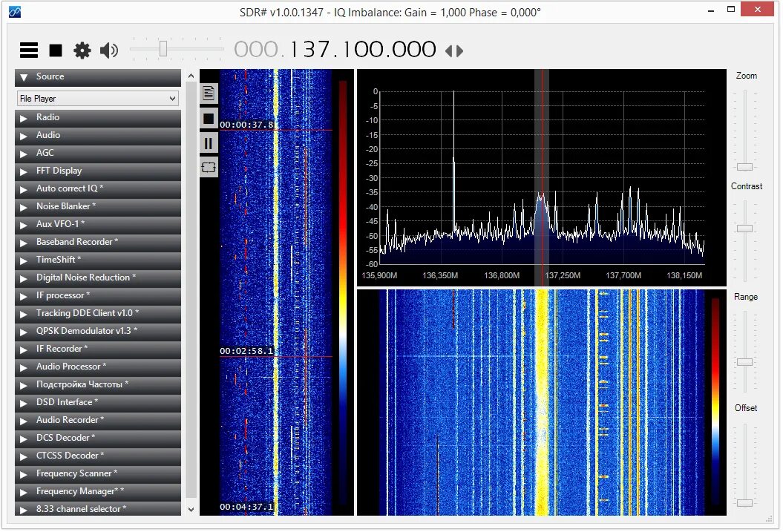783x532 pixels.
Task: Expand Tracking DDE Client v1.0 panel
Action: [x=98, y=313]
